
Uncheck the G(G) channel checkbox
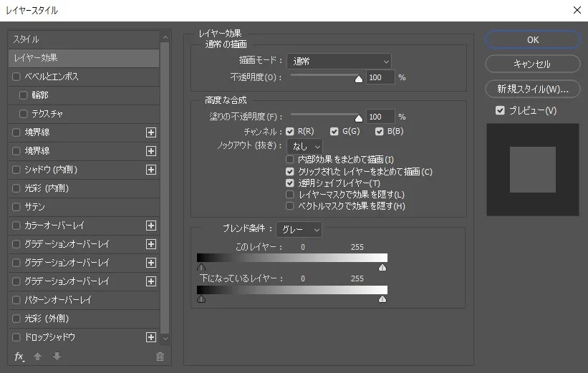coord(334,131)
